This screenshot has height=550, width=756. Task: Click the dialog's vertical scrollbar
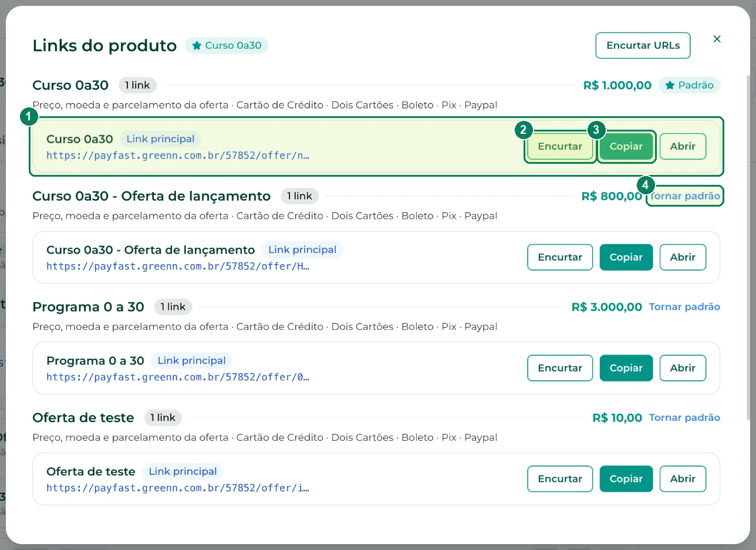click(x=747, y=248)
